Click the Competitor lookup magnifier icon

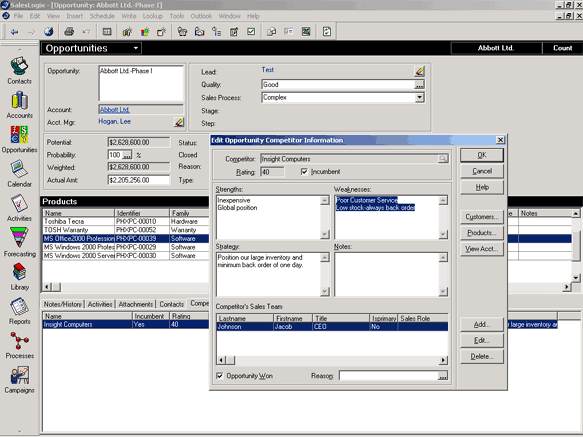[442, 159]
